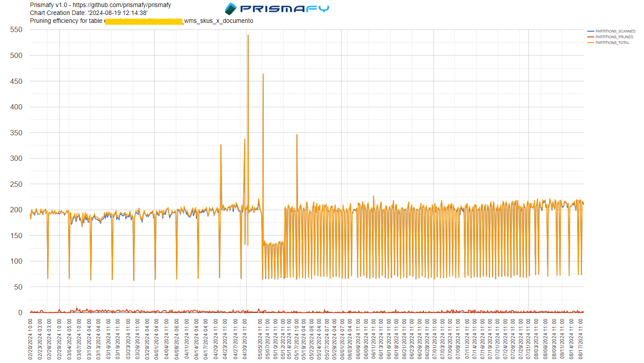Click x-axis label 07/19/2024 11:00
This screenshot has width=644, height=363.
[x=490, y=339]
